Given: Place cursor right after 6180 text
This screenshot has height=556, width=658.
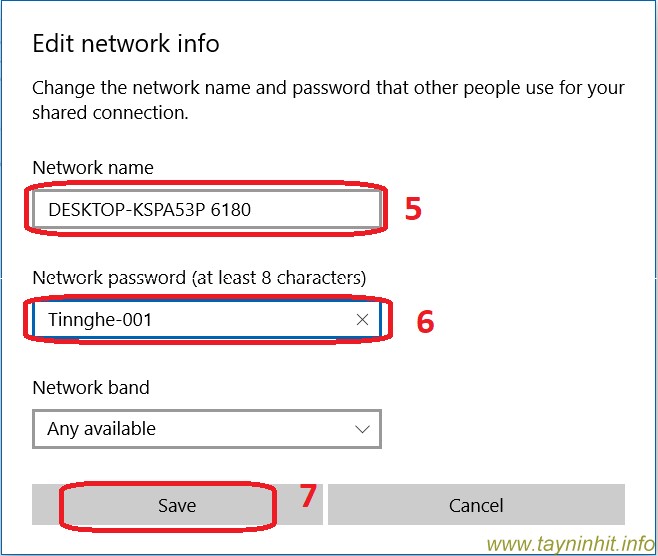Looking at the screenshot, I should (x=253, y=210).
